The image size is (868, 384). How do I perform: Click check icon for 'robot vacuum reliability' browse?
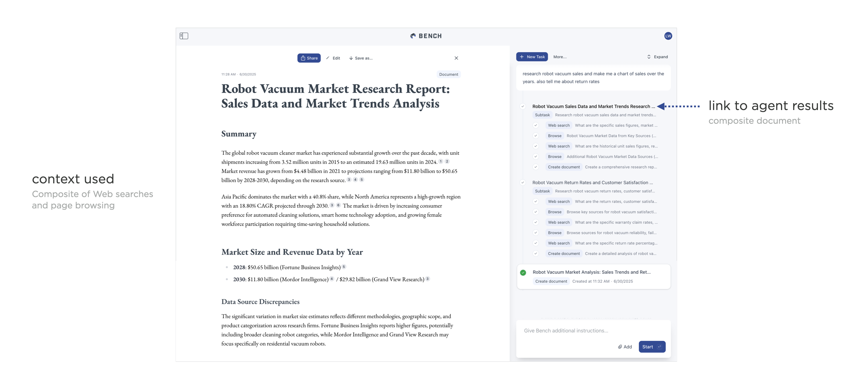(536, 233)
